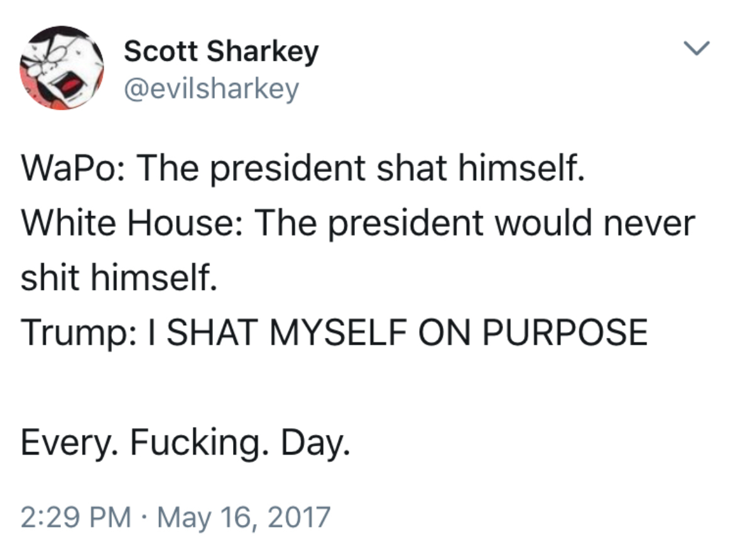This screenshot has width=735, height=560.
Task: Click the 2:29 PM timestamp
Action: click(x=76, y=518)
